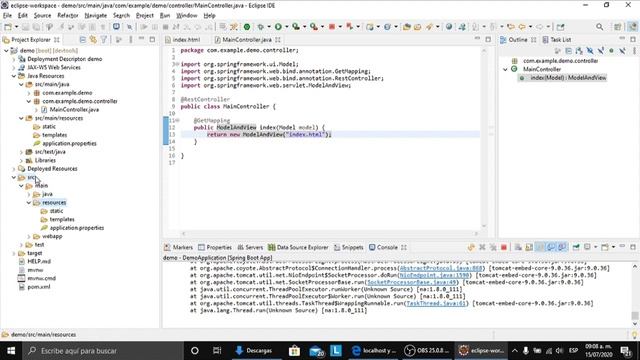This screenshot has height=360, width=640.
Task: Click the red Stop/Terminate toolbar square
Action: coord(332,27)
